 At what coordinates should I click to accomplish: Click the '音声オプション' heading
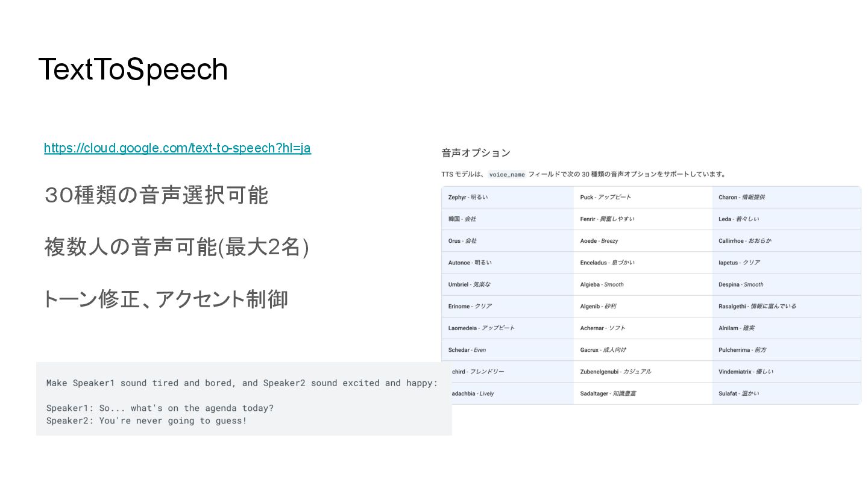[476, 153]
